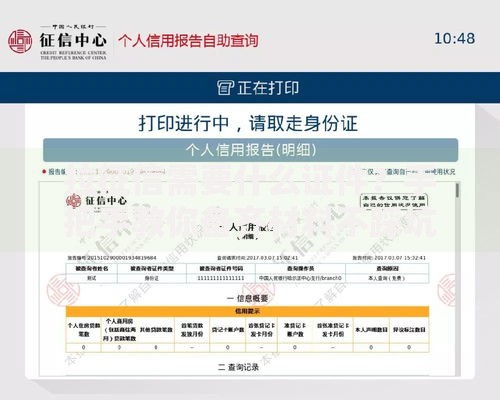Click the 个人信用报告自助查询 red title
The height and width of the screenshot is (400, 500).
tap(188, 41)
